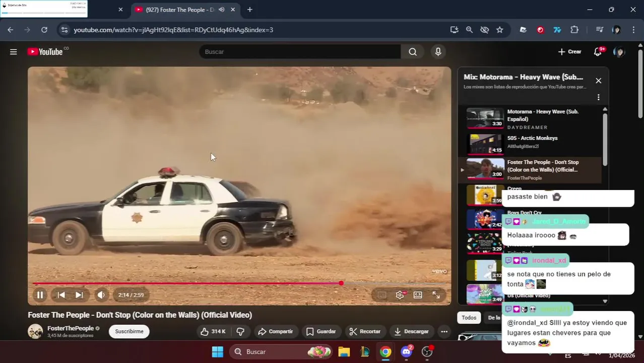Play Motorama - Heavy Wave from the playlist

click(530, 118)
